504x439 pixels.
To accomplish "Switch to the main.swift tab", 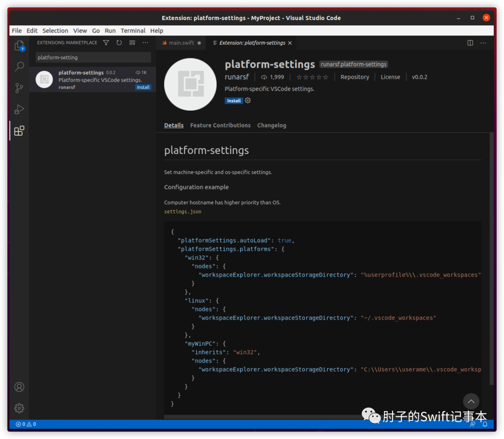I will tap(182, 43).
